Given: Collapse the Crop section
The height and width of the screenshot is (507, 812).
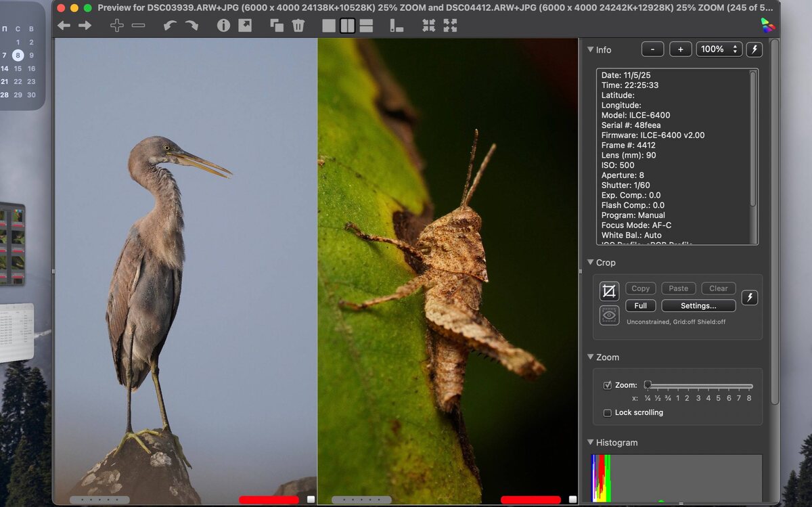Looking at the screenshot, I should pos(590,262).
